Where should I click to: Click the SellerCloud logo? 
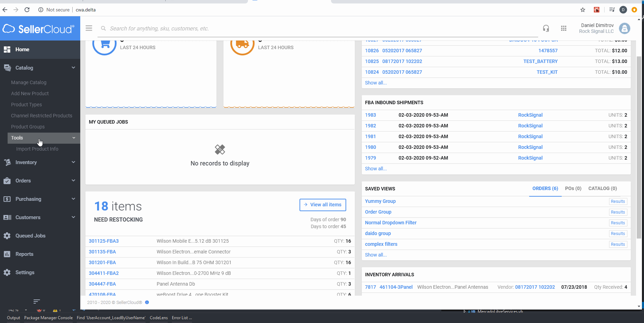[38, 29]
